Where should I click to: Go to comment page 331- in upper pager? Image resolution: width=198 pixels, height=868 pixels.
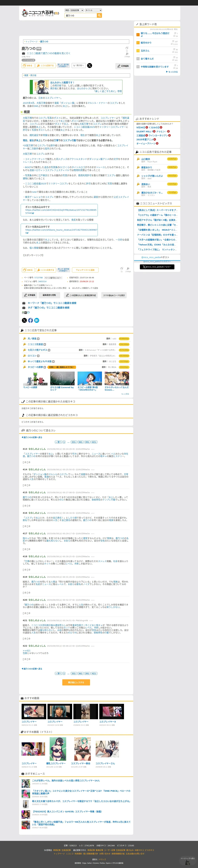tap(74, 442)
